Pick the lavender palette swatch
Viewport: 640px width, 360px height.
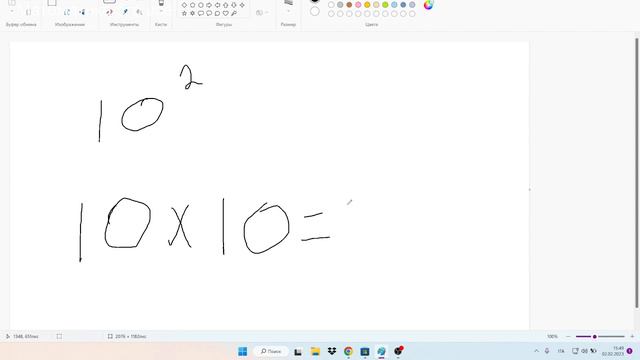pyautogui.click(x=412, y=5)
